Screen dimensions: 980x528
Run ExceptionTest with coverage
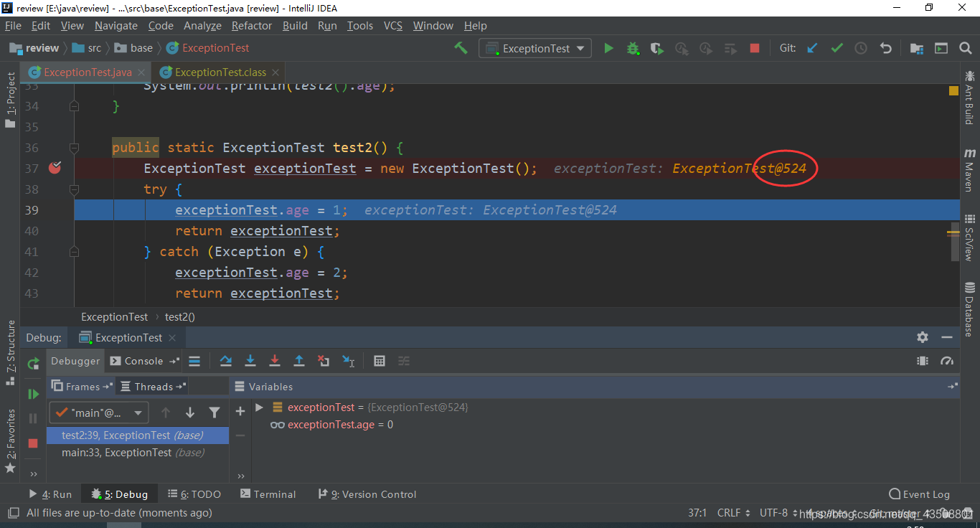656,48
